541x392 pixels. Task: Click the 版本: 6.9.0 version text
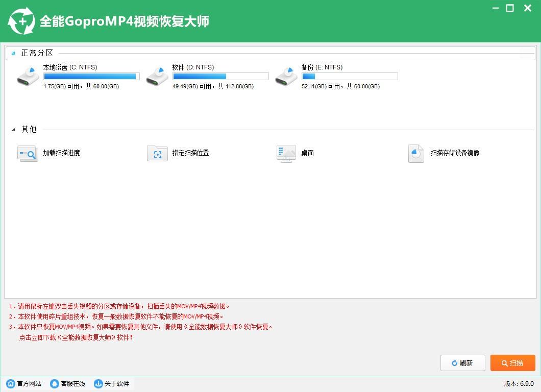coord(519,384)
